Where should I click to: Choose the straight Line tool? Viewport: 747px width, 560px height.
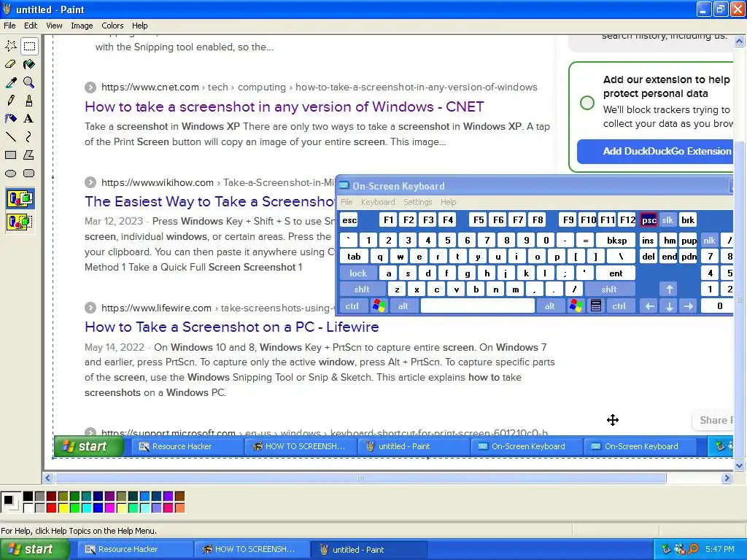10,136
